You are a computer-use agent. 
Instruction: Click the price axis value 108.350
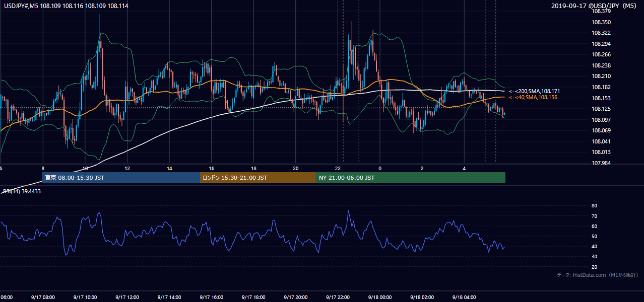[x=602, y=22]
